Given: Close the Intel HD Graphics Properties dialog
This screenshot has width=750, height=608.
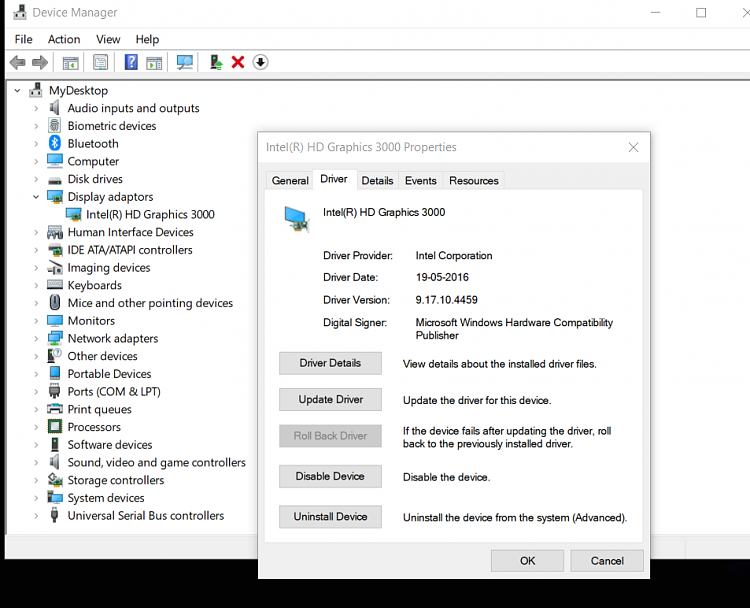Looking at the screenshot, I should click(x=633, y=147).
